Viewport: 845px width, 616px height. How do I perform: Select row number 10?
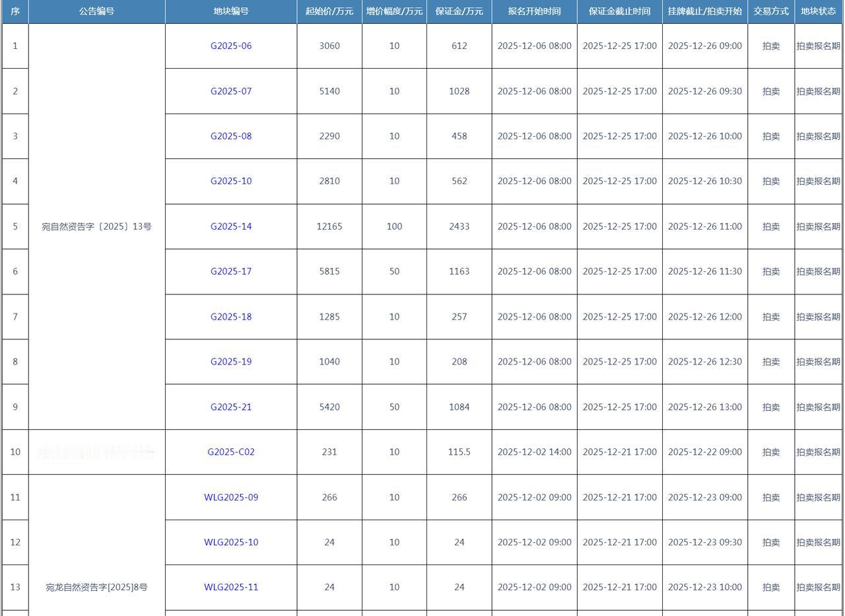[x=15, y=452]
